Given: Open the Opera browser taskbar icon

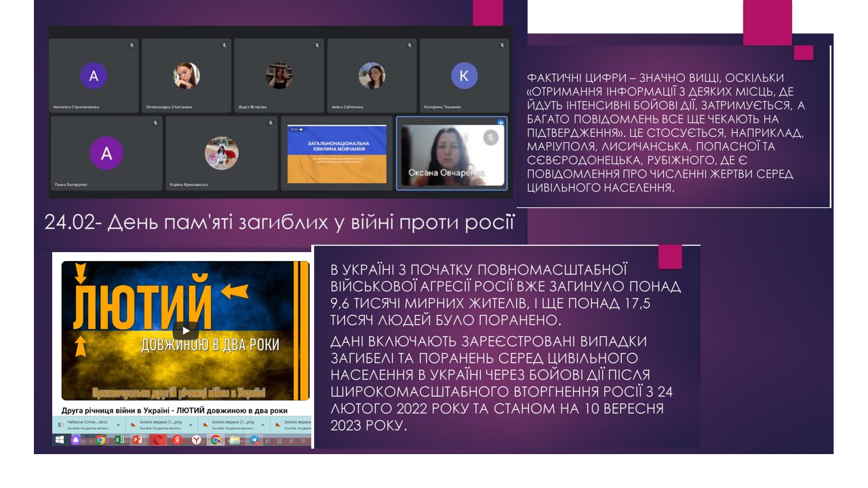Looking at the screenshot, I should tap(158, 440).
